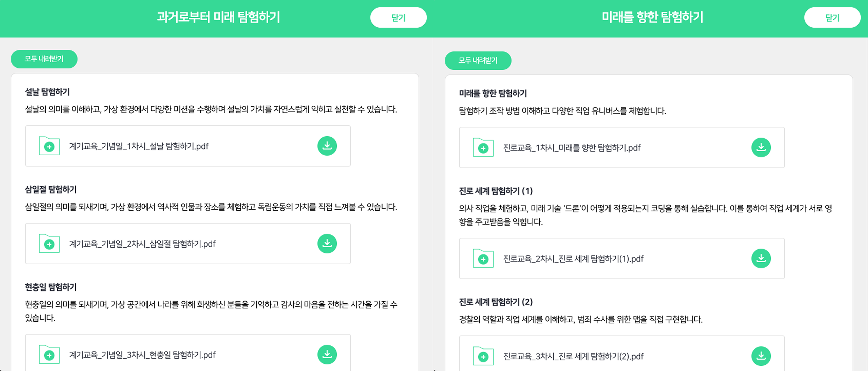Download 진로교육_3차시_진로 세계 탐험하기(2).pdf
This screenshot has width=868, height=371.
coord(761,356)
